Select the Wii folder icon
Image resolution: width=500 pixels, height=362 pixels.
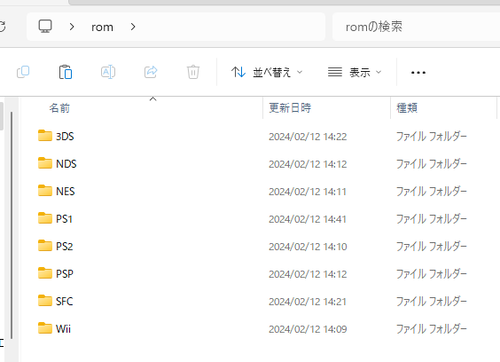click(x=45, y=328)
